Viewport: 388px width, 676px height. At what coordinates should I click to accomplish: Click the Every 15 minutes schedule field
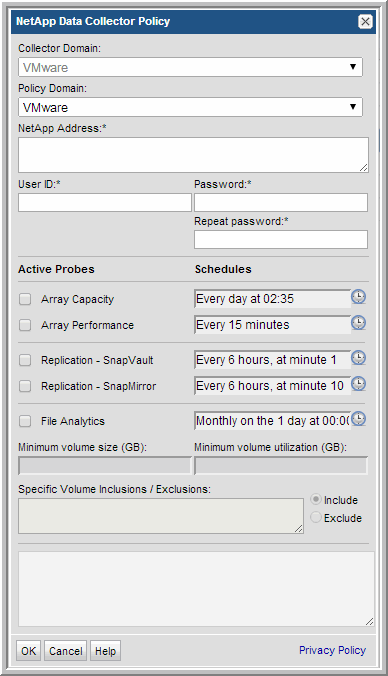272,325
